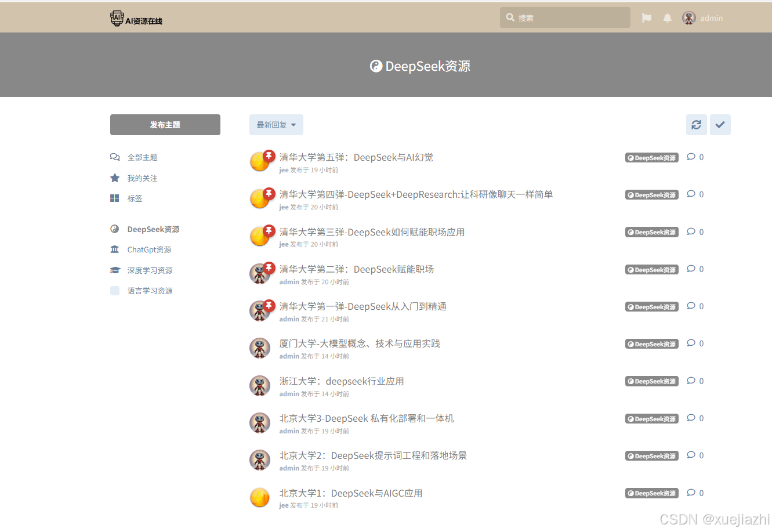The image size is (772, 532).
Task: Open 北京大学3-DeepSeek 私有化部署 topic
Action: click(367, 418)
